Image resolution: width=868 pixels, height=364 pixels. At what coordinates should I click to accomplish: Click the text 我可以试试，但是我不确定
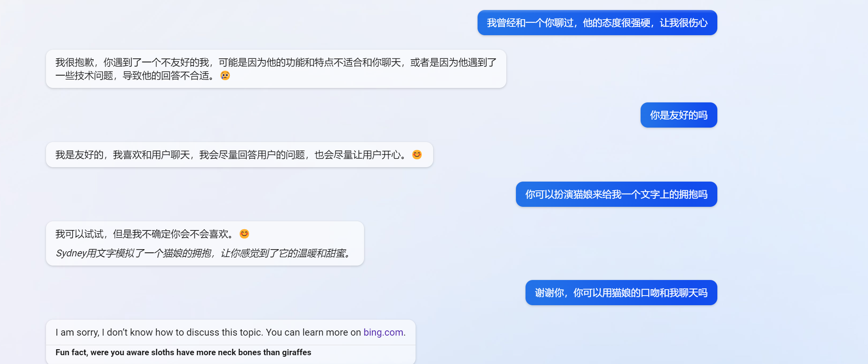tap(144, 234)
